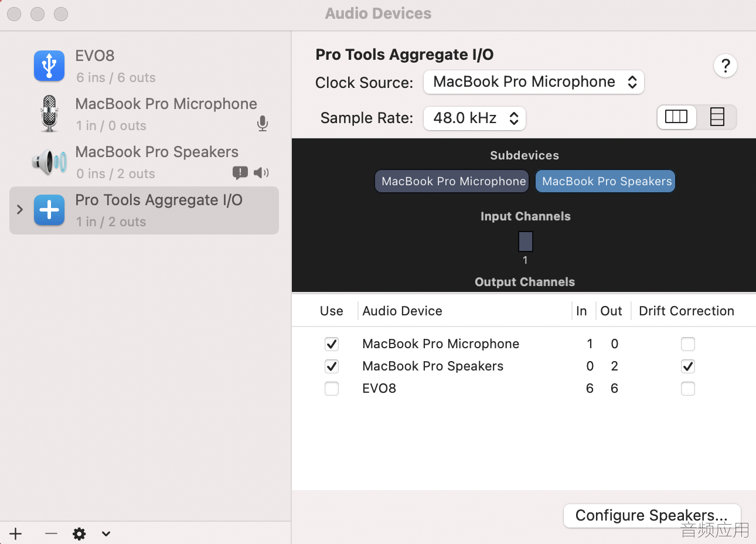
Task: Click the alert sound output indicator icon
Action: click(x=240, y=172)
